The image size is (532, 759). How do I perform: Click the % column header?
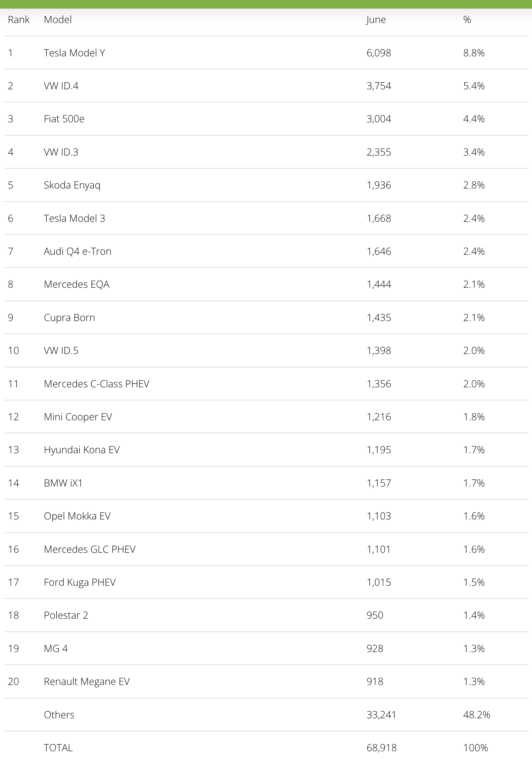467,19
